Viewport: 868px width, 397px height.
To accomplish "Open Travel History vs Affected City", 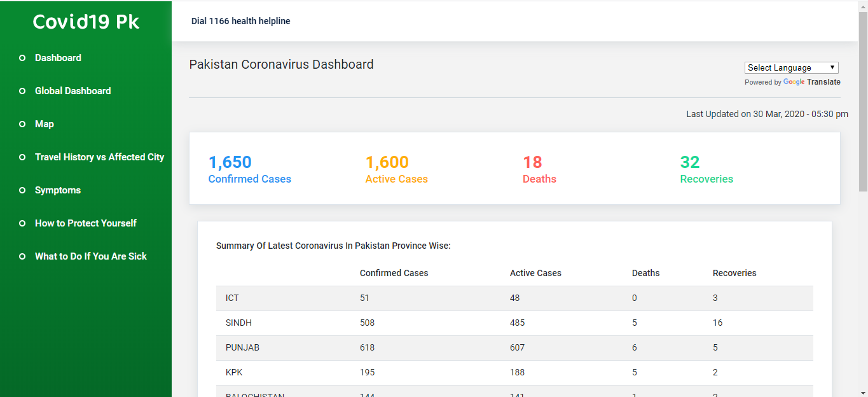I will [x=99, y=157].
